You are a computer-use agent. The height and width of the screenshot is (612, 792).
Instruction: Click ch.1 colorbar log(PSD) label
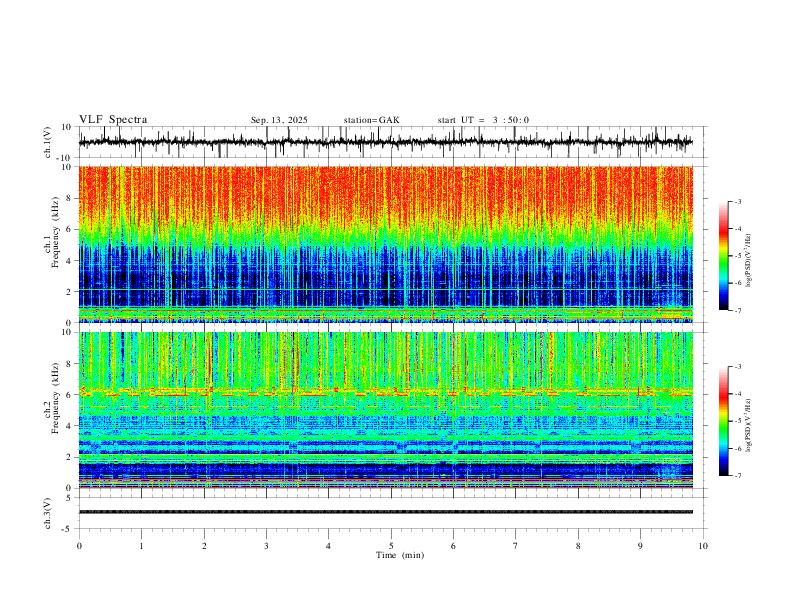pos(748,261)
